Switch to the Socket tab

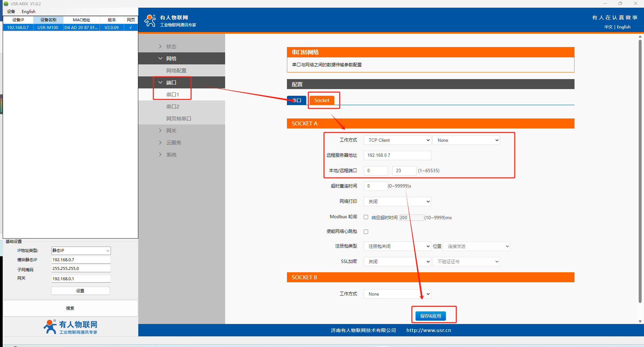322,100
